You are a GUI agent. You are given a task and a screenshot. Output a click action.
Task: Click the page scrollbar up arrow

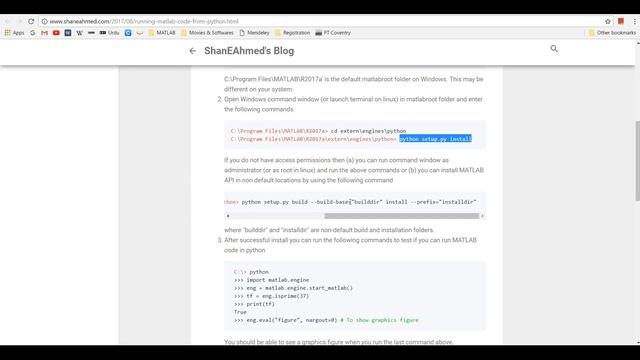(638, 43)
